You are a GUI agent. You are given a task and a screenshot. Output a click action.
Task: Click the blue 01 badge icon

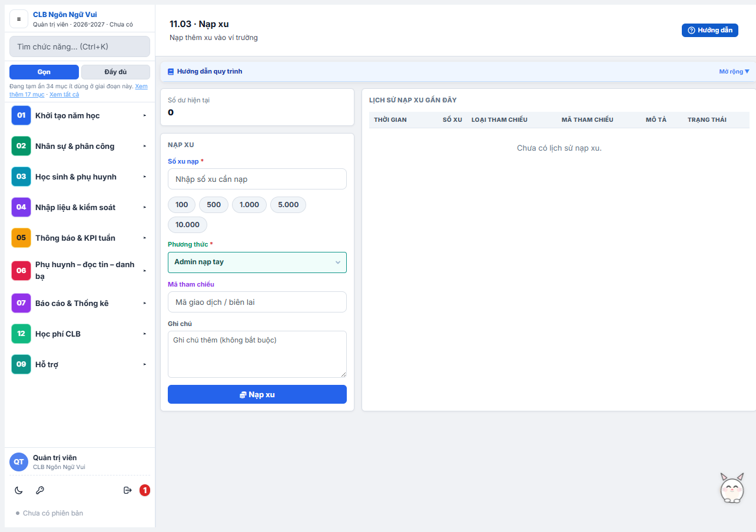(21, 115)
